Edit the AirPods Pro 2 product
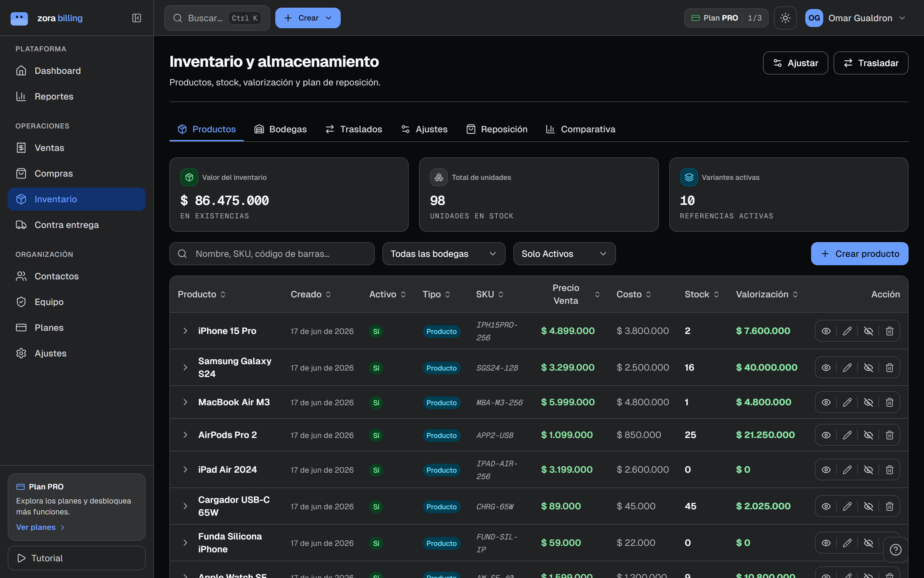Screen dimensions: 924x578 pos(847,435)
